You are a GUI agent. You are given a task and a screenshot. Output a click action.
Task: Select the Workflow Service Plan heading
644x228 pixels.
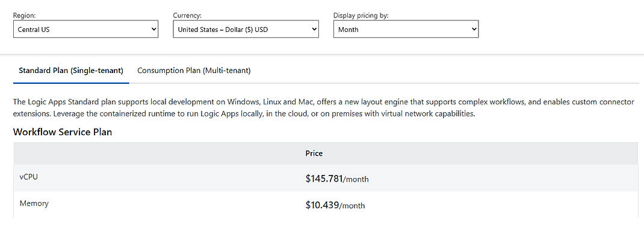click(x=63, y=132)
